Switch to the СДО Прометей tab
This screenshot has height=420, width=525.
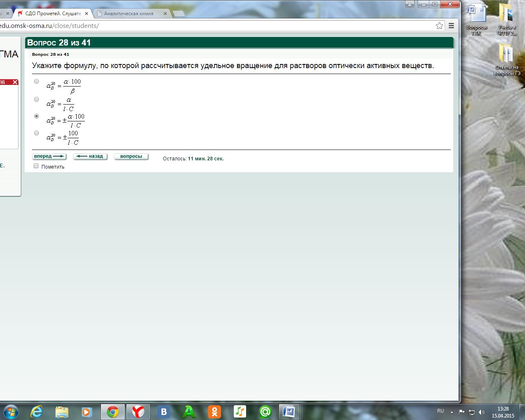click(53, 14)
